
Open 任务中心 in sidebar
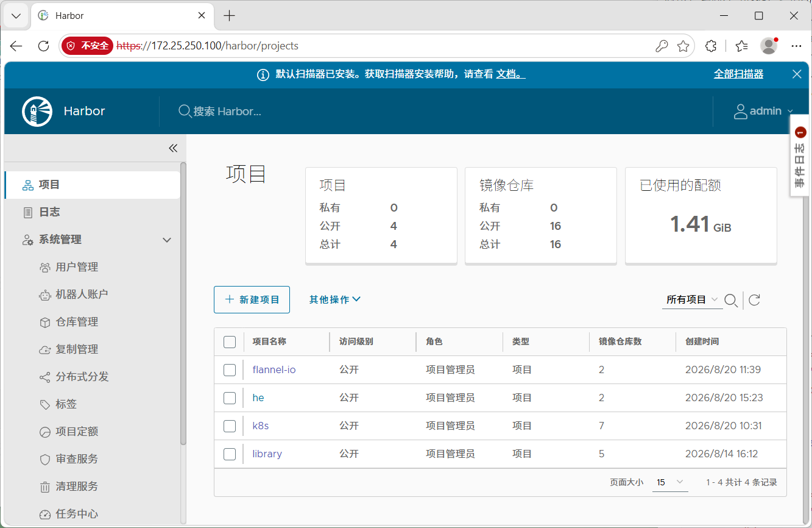point(77,514)
